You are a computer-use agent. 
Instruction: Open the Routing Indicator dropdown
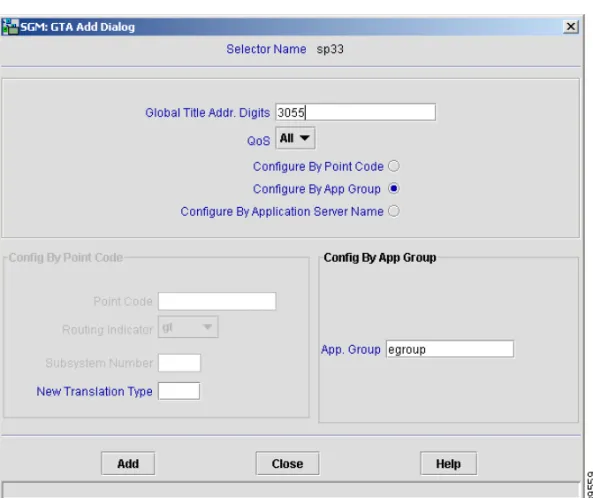coord(188,327)
